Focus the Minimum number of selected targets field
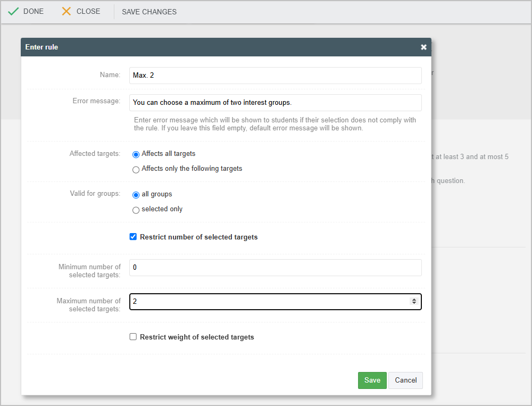The image size is (532, 406). [x=275, y=268]
